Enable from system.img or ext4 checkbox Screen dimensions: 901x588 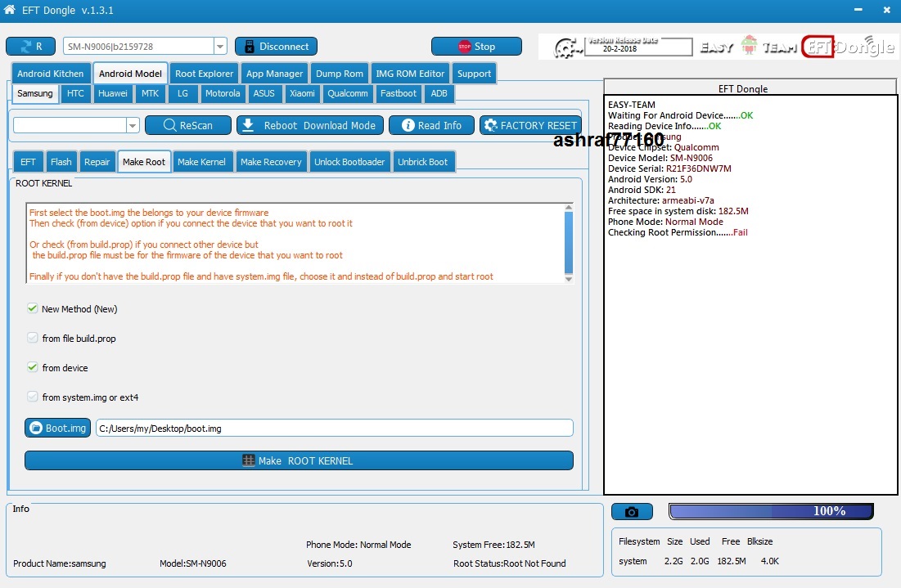pyautogui.click(x=33, y=397)
